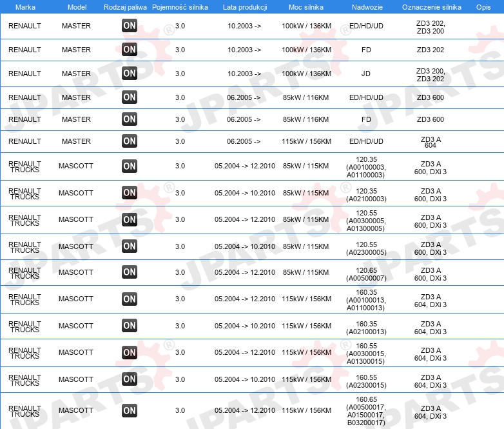Click the ON icon in the MASCOTT 160.35 (A00100013) row

click(130, 299)
